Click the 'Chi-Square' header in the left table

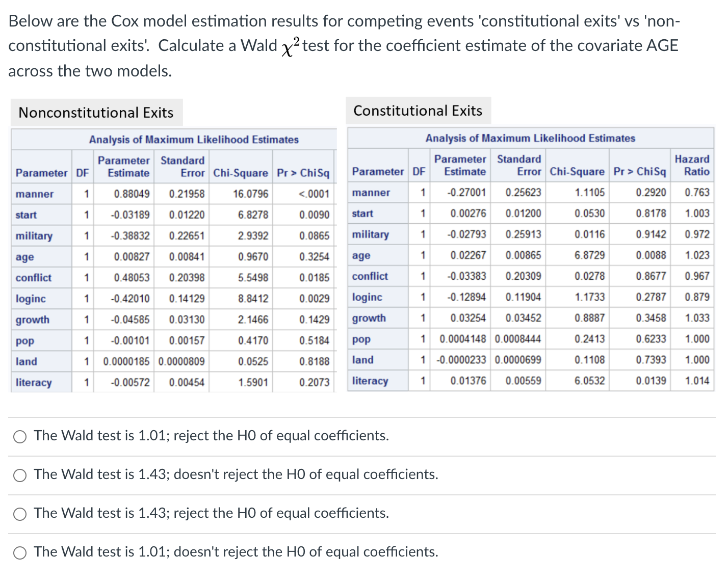tap(241, 173)
